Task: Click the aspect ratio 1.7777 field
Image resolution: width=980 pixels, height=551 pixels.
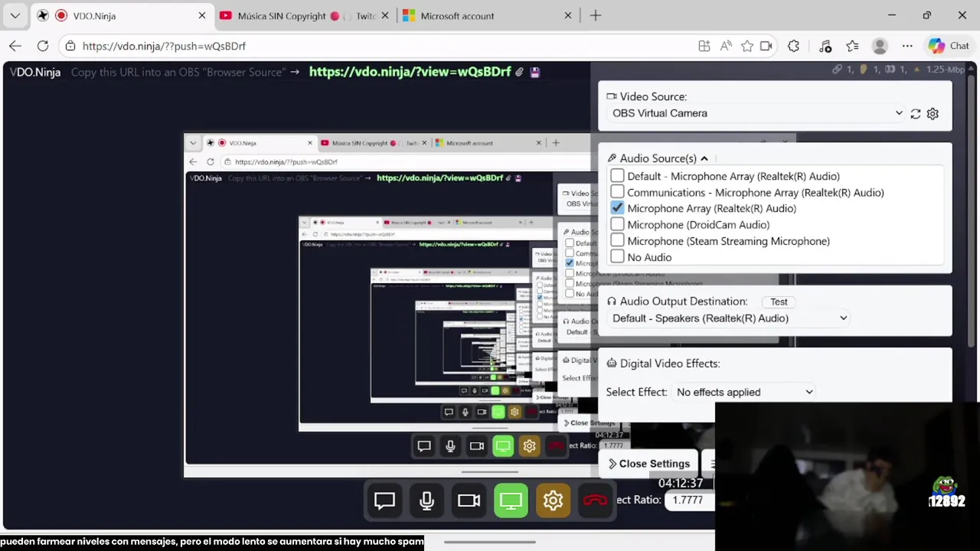Action: click(688, 500)
